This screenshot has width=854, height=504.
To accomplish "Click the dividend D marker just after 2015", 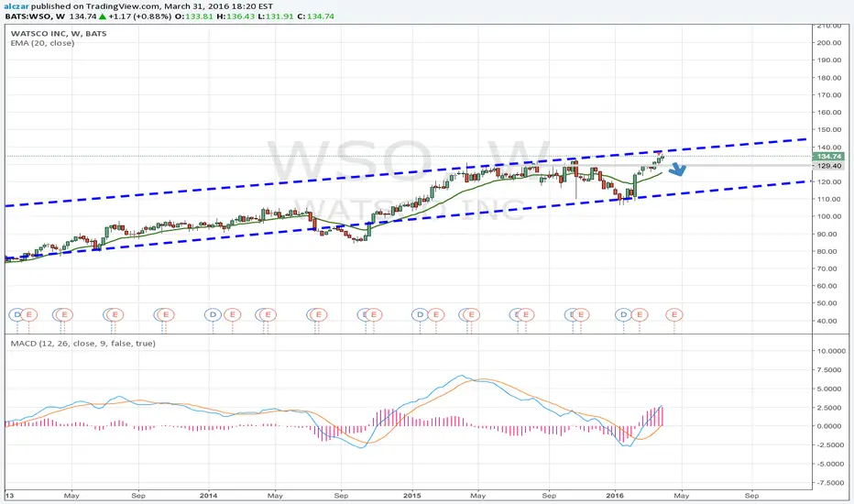I will (x=420, y=314).
